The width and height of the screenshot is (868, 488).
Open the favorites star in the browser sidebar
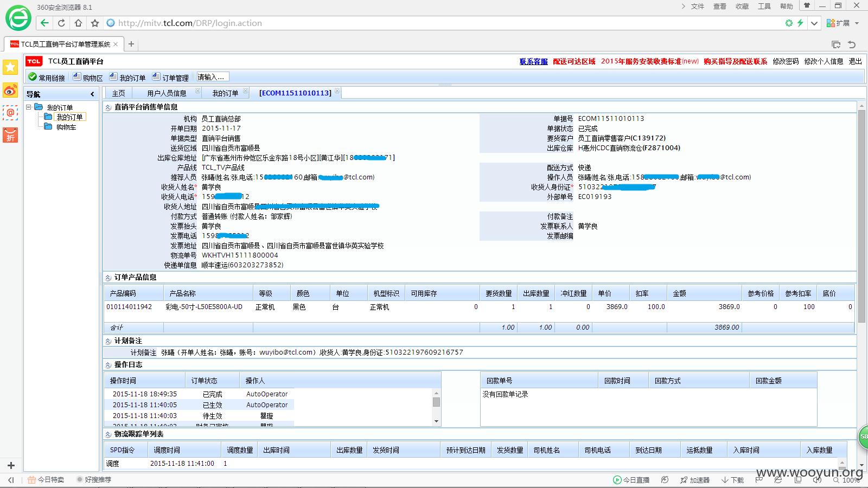(x=10, y=67)
